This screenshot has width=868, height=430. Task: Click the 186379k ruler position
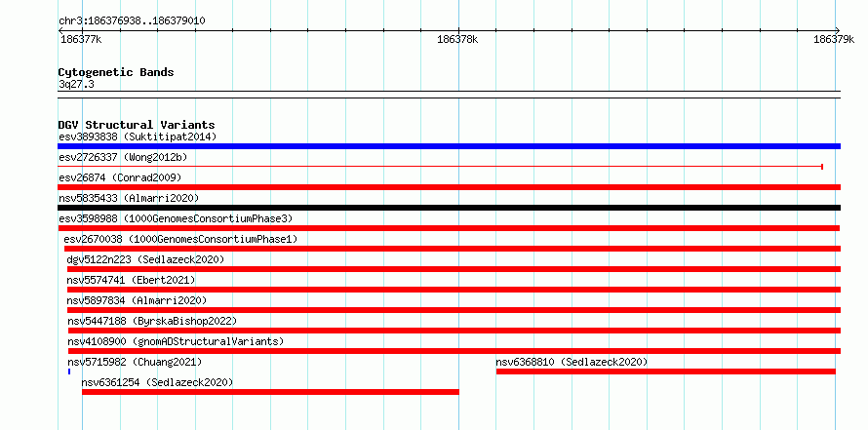tap(834, 39)
